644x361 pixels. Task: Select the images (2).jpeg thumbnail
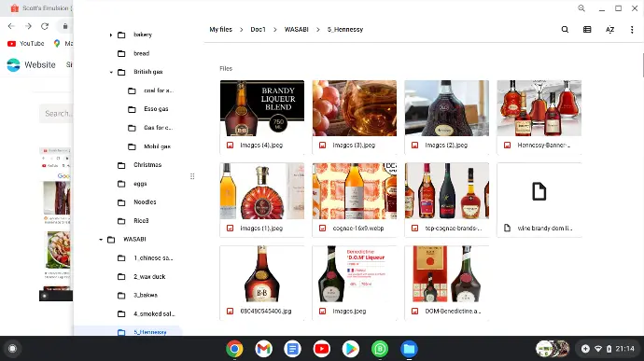(x=447, y=108)
